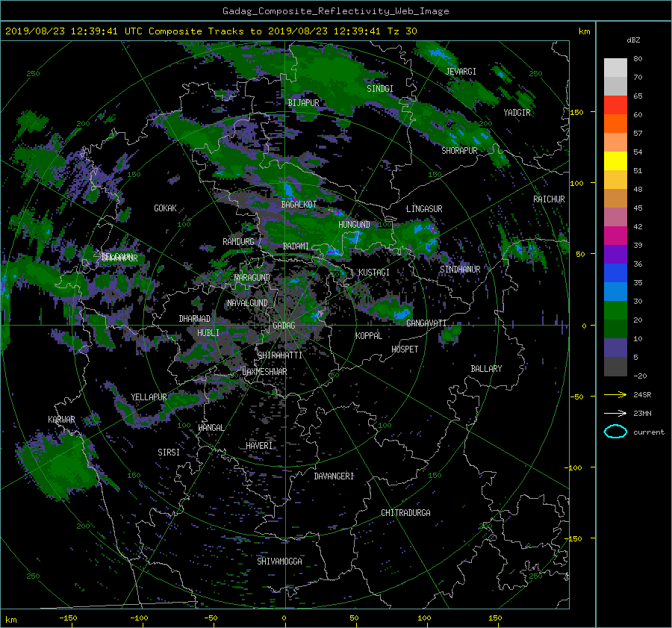This screenshot has height=628, width=672.
Task: Click the UTC Composite Tracks timestamp header
Action: tap(211, 31)
